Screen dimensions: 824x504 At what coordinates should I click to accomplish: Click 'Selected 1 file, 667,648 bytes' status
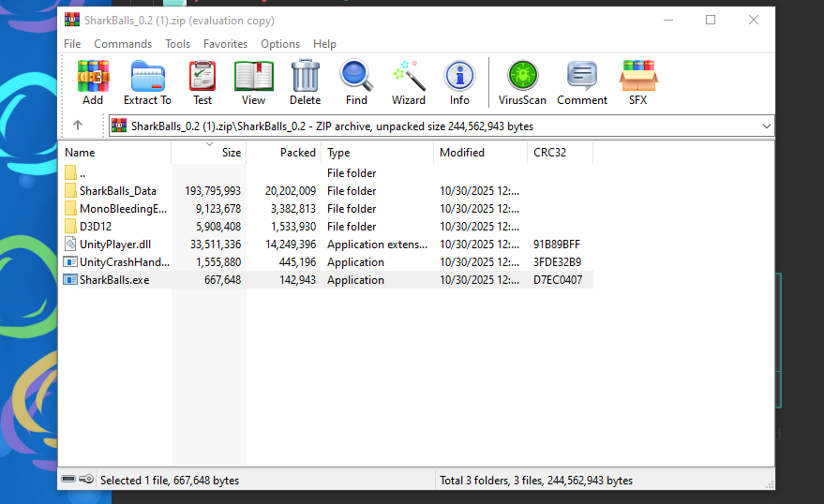[x=170, y=481]
